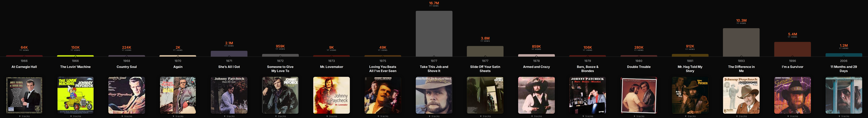Viewport: 868px width, 118px height.
Task: Click the 2006 timeline dot marker
Action: tap(844, 56)
